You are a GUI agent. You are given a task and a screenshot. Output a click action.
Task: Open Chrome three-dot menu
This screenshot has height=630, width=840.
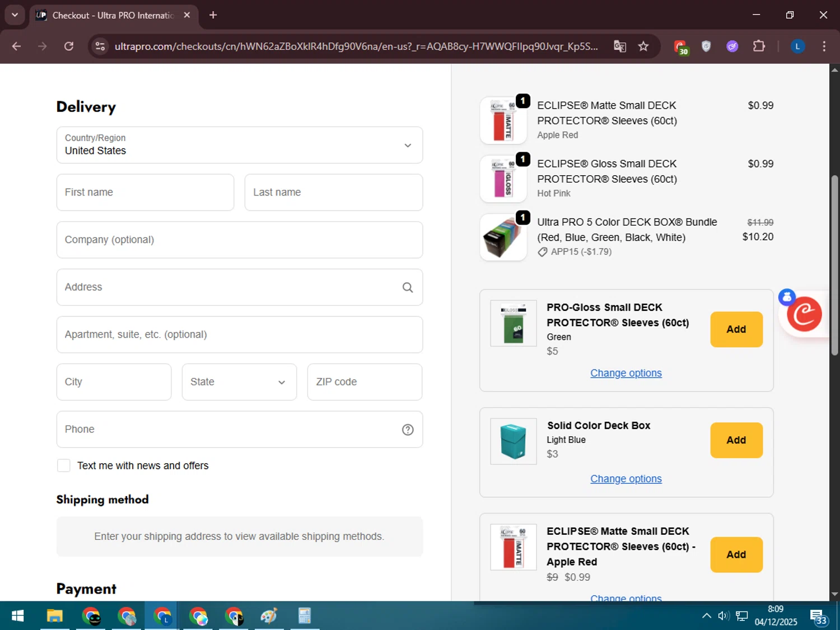(824, 46)
